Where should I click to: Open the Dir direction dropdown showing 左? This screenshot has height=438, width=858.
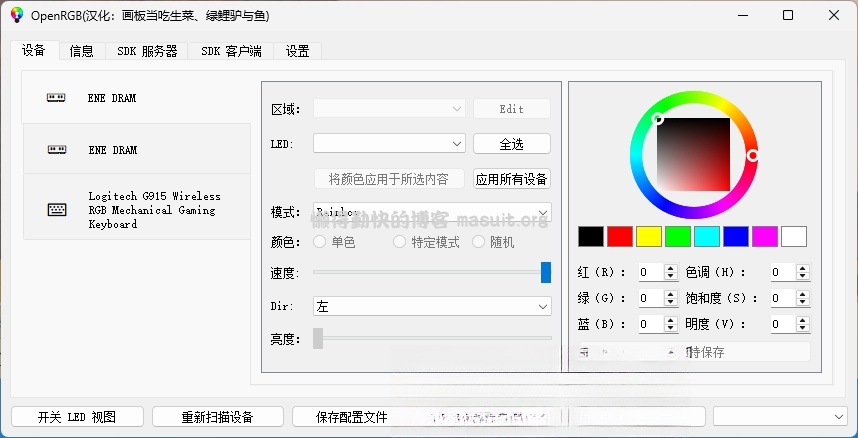[432, 306]
